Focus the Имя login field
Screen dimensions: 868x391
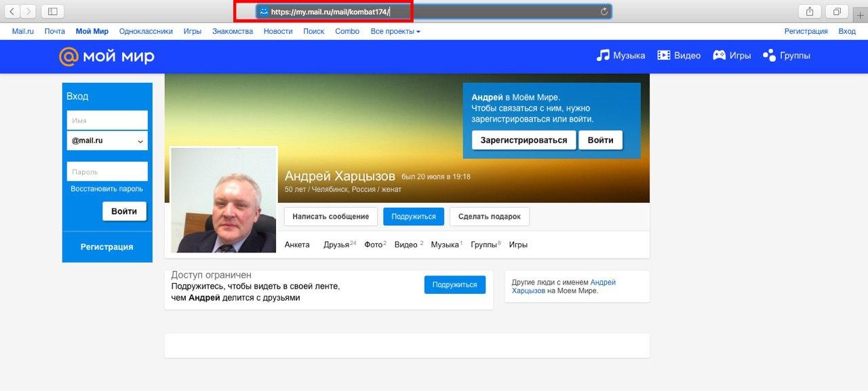107,120
